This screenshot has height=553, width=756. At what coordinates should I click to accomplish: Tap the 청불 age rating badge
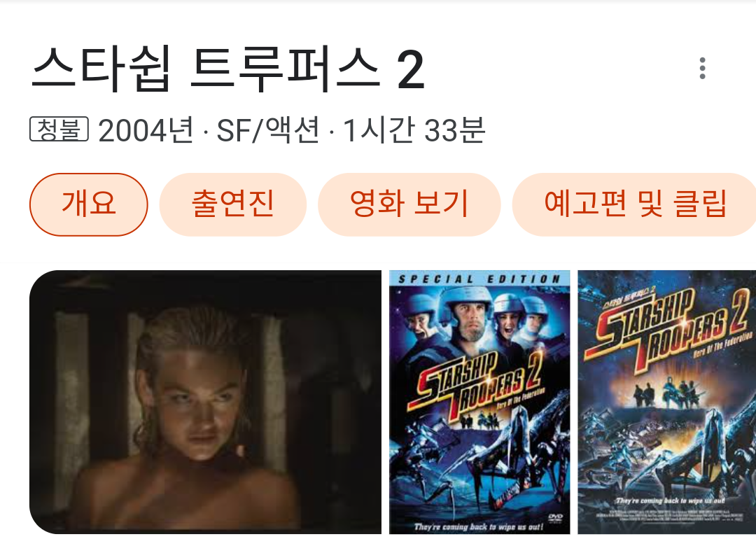59,129
